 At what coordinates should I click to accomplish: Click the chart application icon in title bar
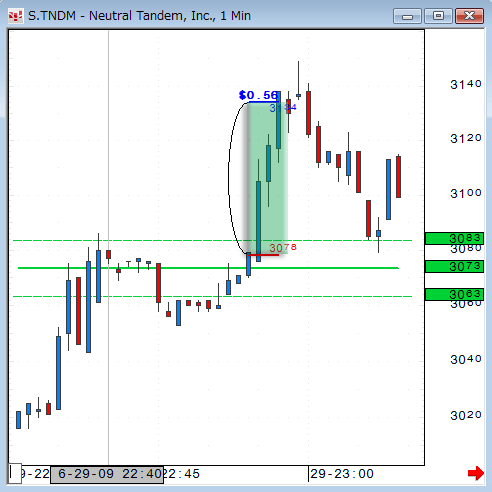15,16
